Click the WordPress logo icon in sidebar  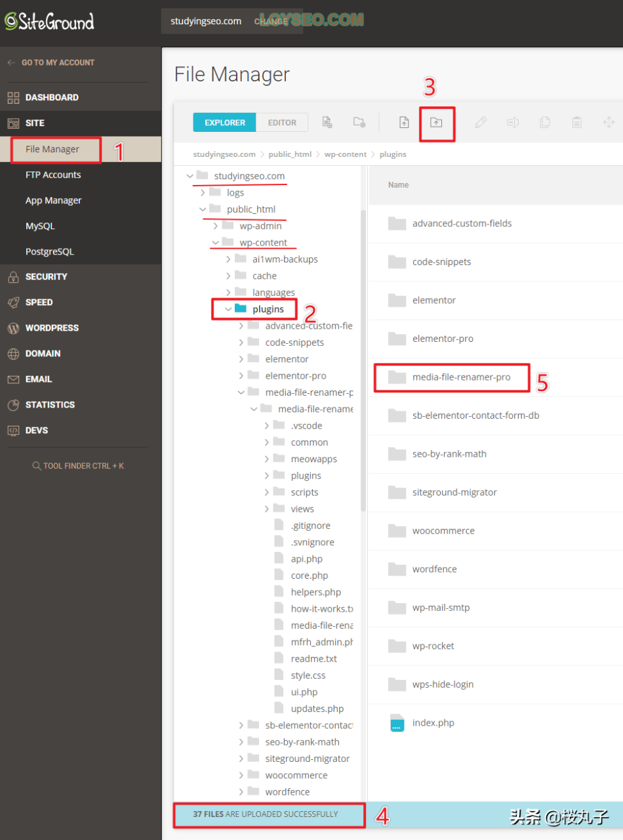click(x=13, y=328)
